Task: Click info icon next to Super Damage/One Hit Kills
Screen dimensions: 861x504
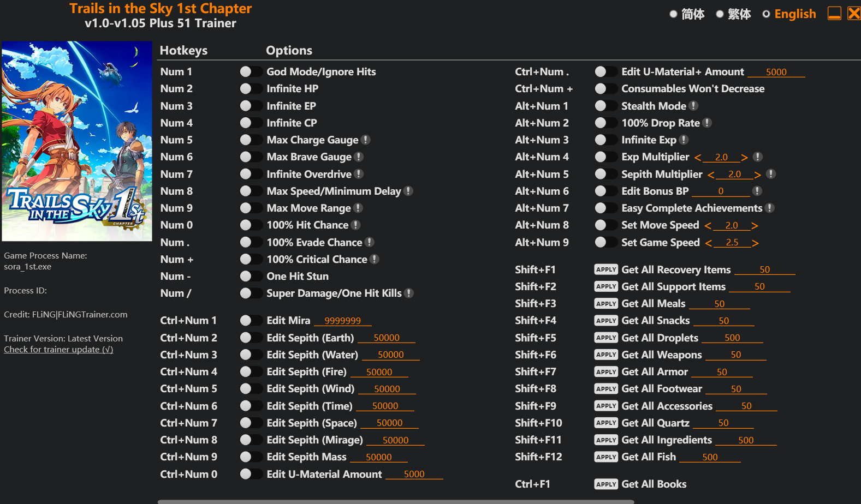Action: click(x=409, y=293)
